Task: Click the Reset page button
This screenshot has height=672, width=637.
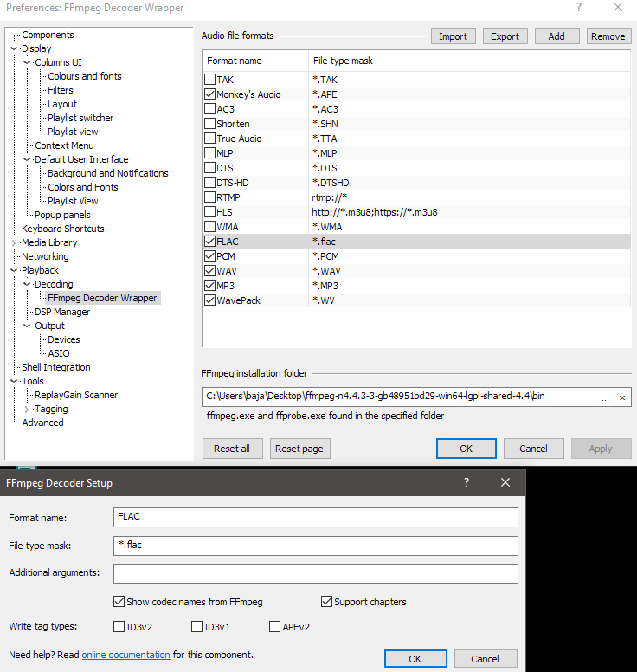Action: (299, 449)
